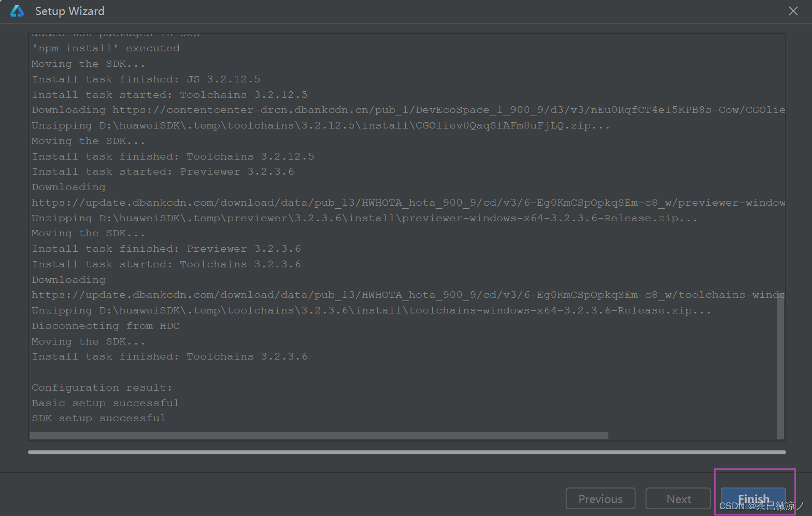This screenshot has width=812, height=516.
Task: Click the "'npm install' executed" line
Action: tap(106, 48)
